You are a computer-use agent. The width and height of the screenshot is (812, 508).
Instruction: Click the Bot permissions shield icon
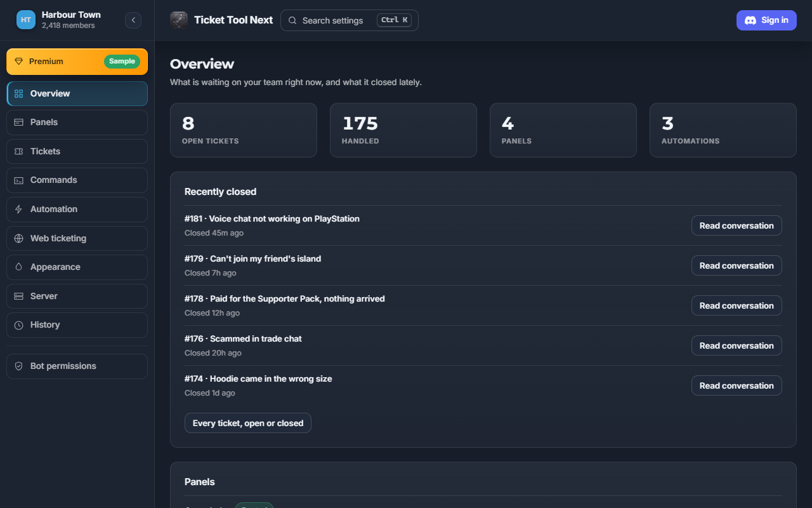18,366
